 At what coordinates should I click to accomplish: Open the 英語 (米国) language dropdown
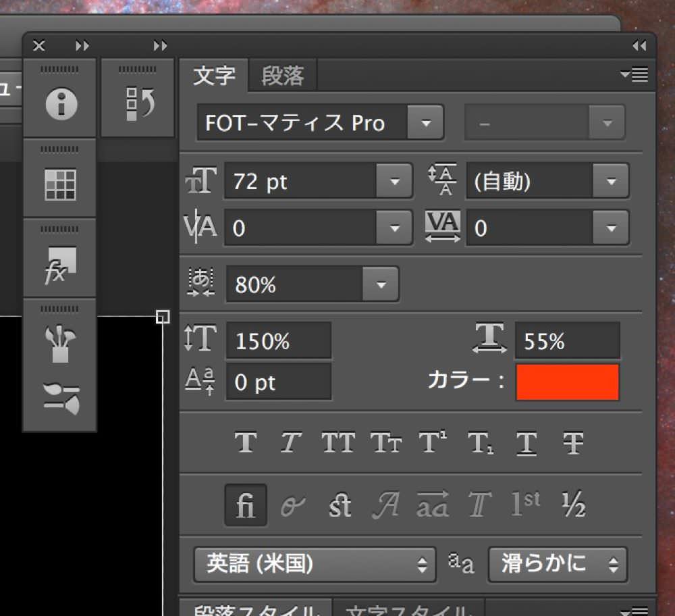(315, 564)
